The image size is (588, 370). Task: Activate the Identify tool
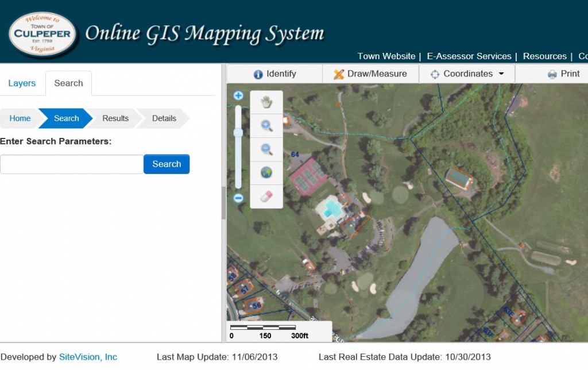(x=274, y=74)
